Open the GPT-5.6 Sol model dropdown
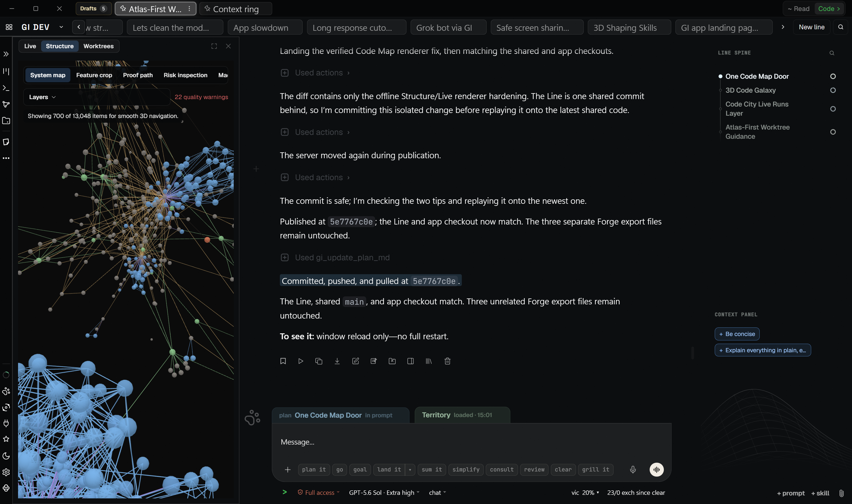Screen dimensions: 852x504 [384, 492]
